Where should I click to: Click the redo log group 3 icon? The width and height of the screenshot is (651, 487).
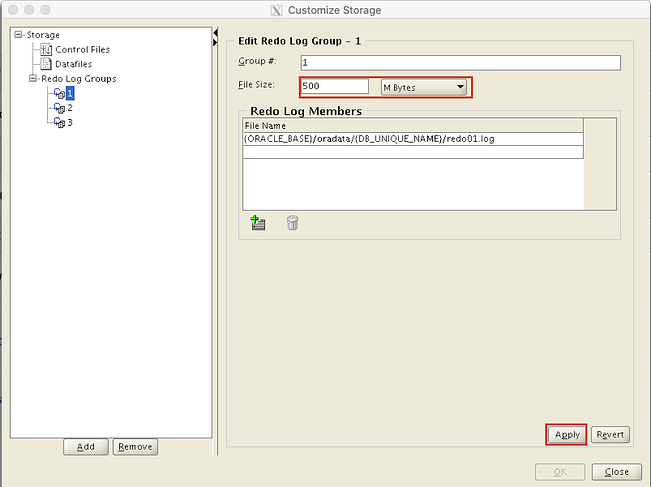pyautogui.click(x=59, y=122)
